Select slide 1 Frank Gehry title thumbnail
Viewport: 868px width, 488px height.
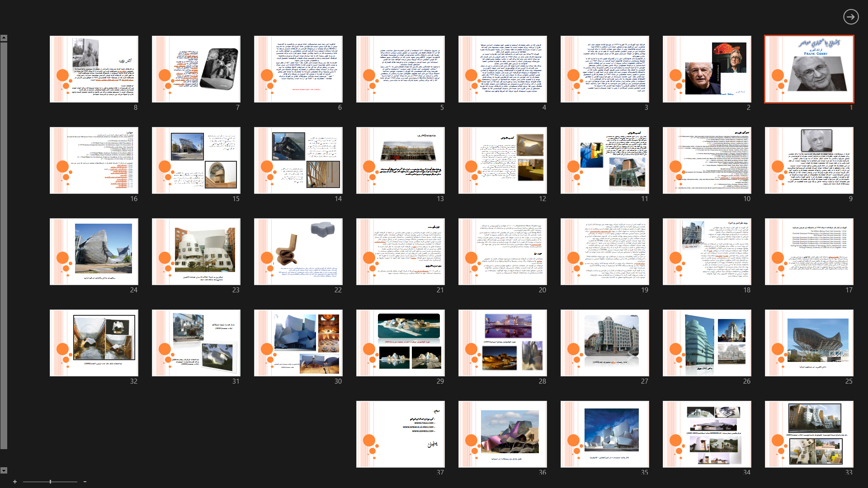[x=809, y=69]
